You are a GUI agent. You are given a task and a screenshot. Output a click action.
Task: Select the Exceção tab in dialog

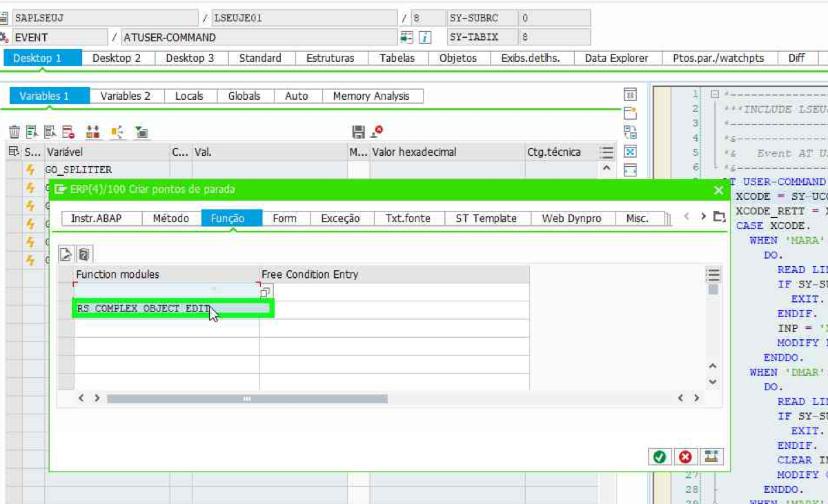[x=341, y=218]
